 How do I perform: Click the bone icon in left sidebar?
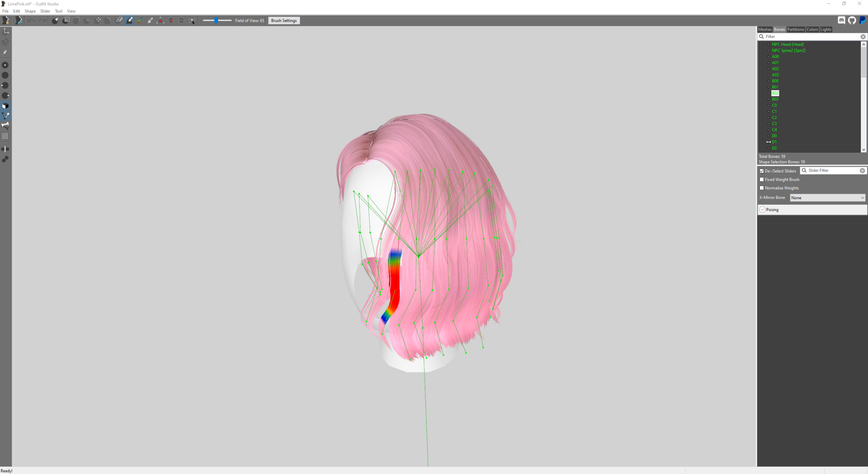pyautogui.click(x=5, y=126)
